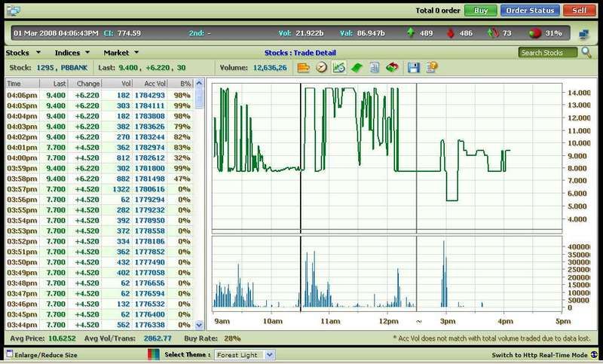Image resolution: width=603 pixels, height=364 pixels.
Task: Click the blue windows icon beside 31%
Action: (583, 34)
